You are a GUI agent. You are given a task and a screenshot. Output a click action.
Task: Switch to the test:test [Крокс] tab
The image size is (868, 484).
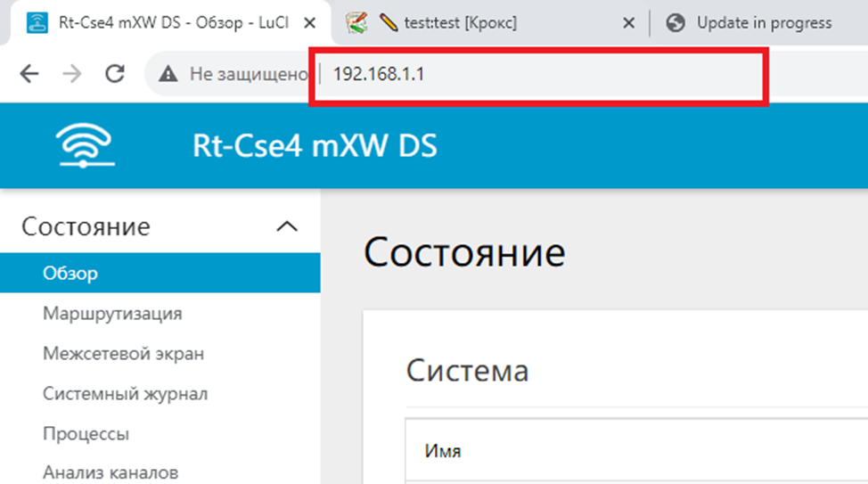[x=490, y=22]
